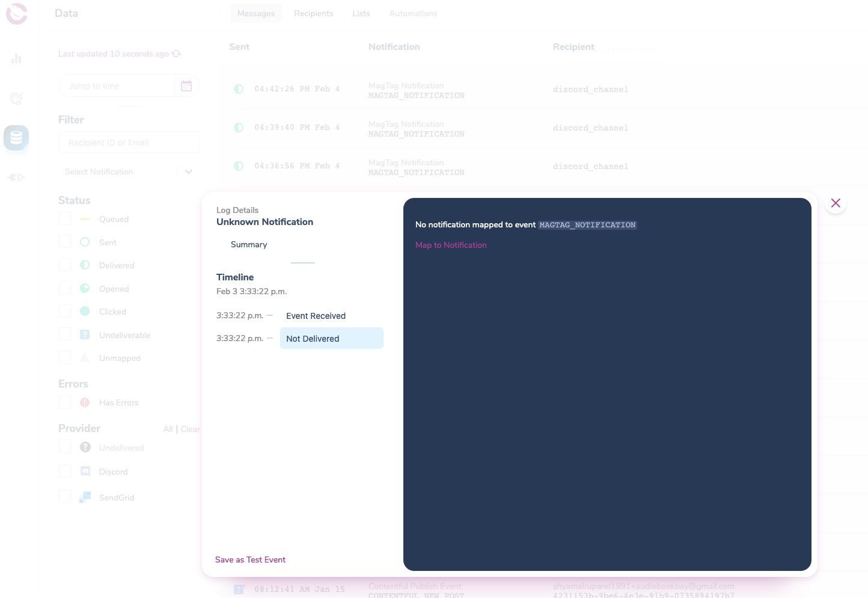Viewport: 868px width, 598px height.
Task: Click the Has Errors exclamation icon
Action: (x=85, y=402)
